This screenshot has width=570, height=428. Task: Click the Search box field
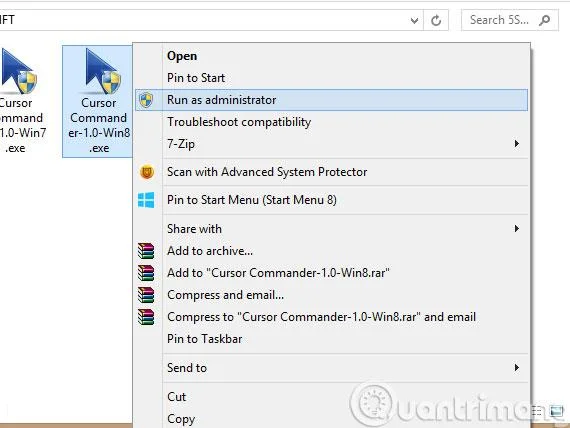point(510,20)
